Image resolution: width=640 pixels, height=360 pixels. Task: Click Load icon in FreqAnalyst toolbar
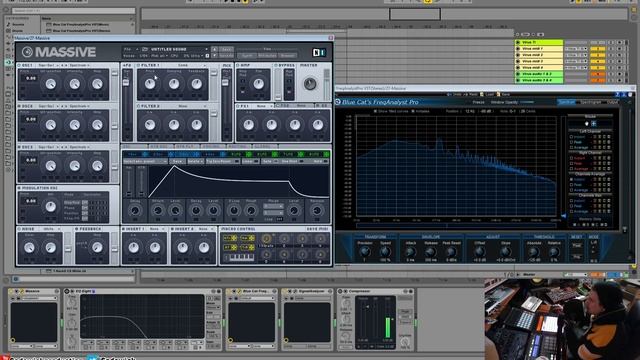(482, 94)
